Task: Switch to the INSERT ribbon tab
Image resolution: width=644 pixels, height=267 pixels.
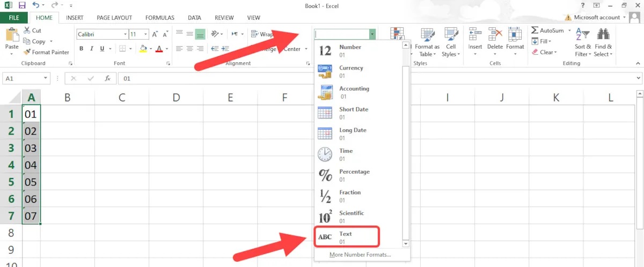Action: 75,18
